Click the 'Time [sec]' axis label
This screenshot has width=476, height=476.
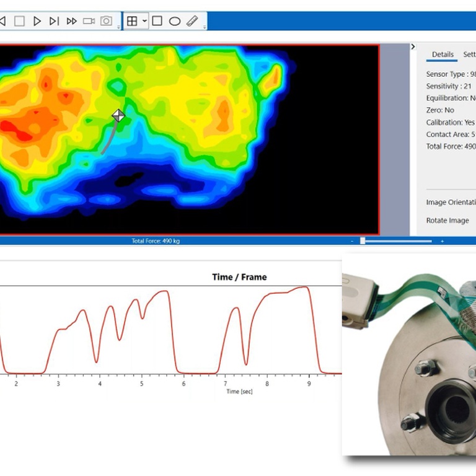pos(239,391)
